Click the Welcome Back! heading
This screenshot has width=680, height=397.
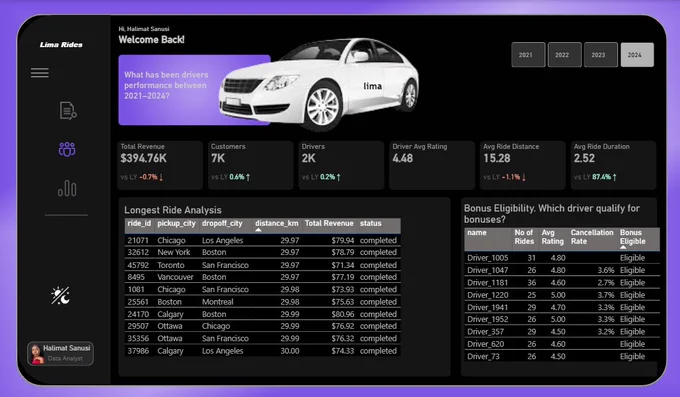(151, 39)
